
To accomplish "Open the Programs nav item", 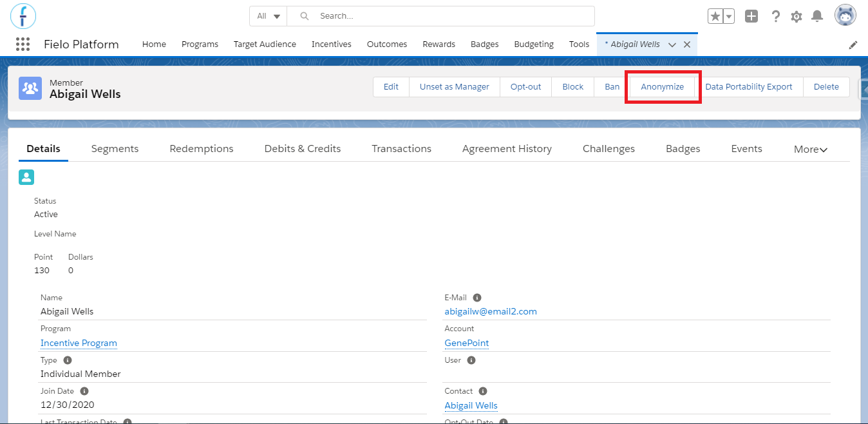I will pyautogui.click(x=200, y=44).
